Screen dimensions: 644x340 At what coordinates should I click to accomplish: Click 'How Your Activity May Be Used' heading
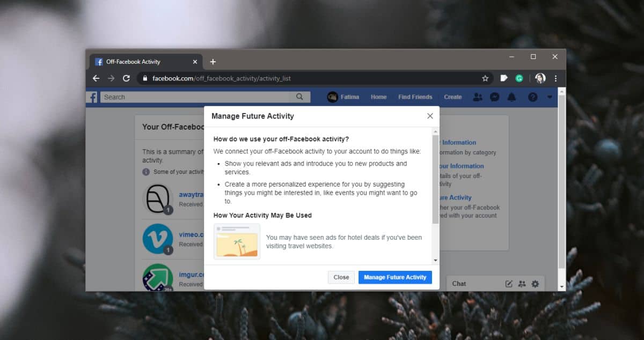click(262, 215)
